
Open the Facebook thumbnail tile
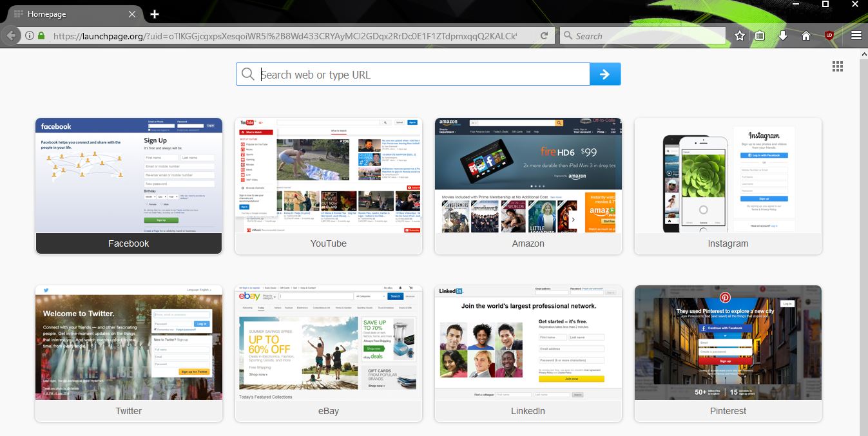pyautogui.click(x=129, y=175)
